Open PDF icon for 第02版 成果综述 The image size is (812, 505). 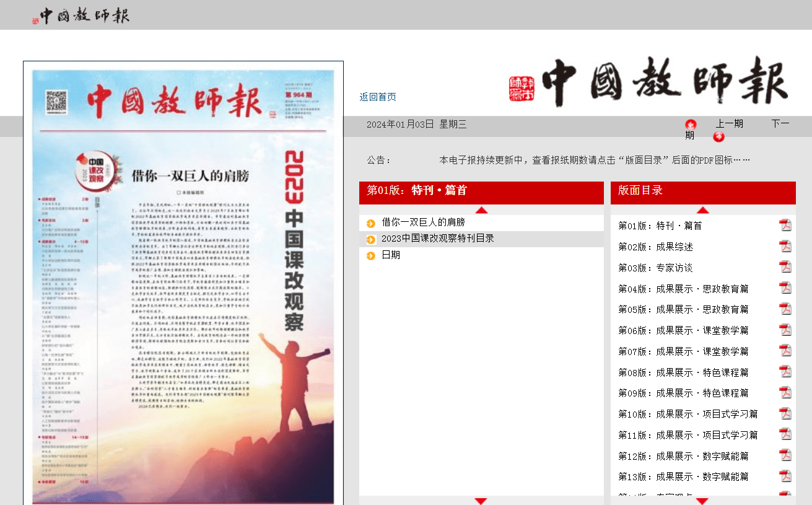point(785,247)
